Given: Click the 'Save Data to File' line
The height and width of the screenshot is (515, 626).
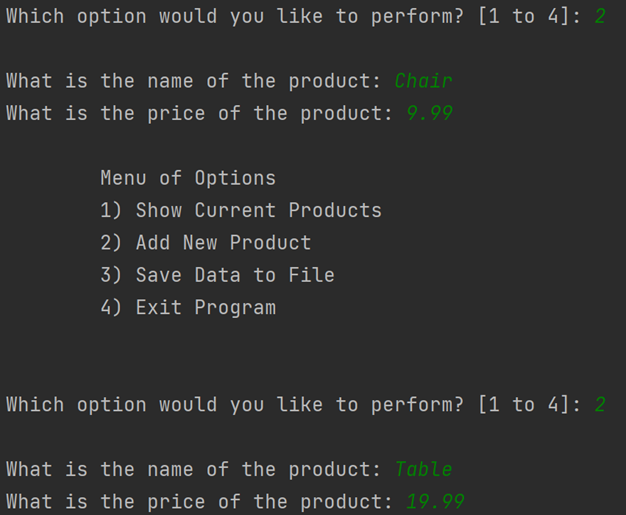Looking at the screenshot, I should [217, 275].
